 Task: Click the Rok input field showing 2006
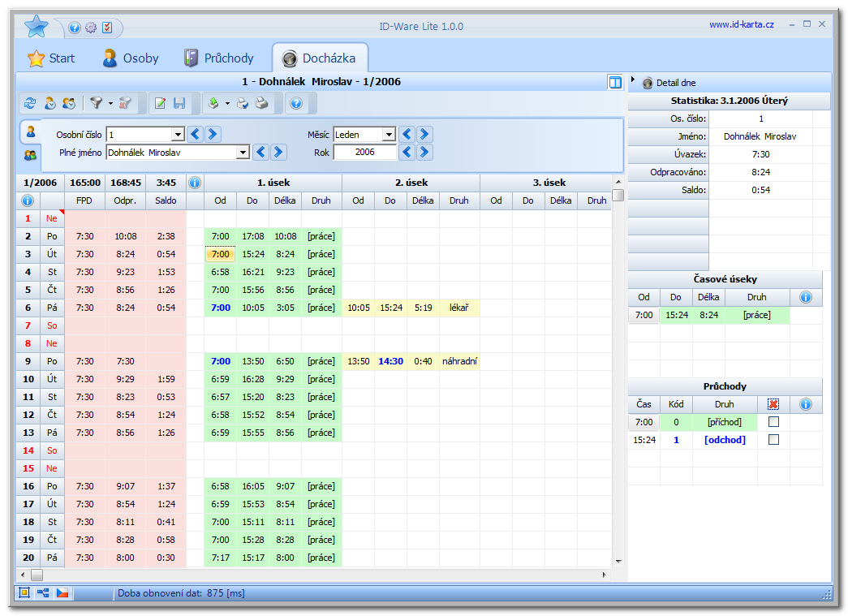(x=365, y=152)
